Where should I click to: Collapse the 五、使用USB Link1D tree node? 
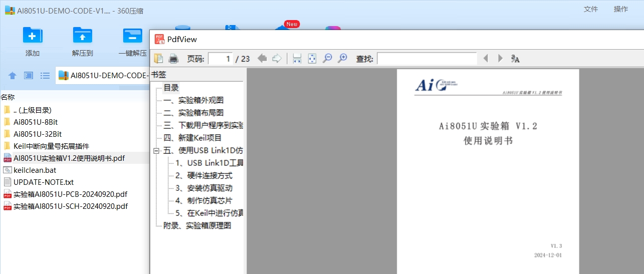[156, 150]
